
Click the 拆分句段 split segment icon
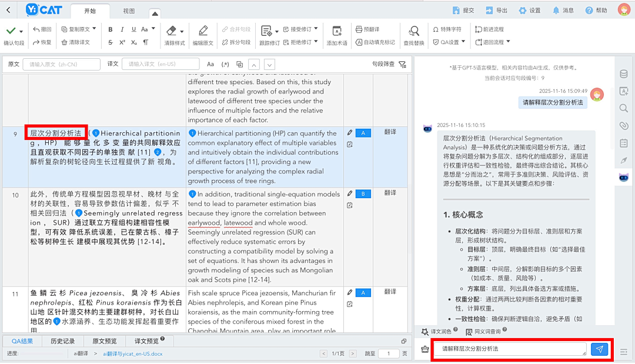coord(224,41)
